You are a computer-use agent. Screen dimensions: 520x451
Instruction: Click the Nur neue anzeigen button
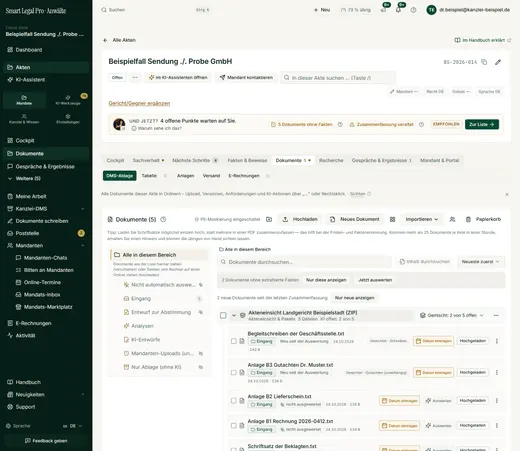tap(354, 298)
